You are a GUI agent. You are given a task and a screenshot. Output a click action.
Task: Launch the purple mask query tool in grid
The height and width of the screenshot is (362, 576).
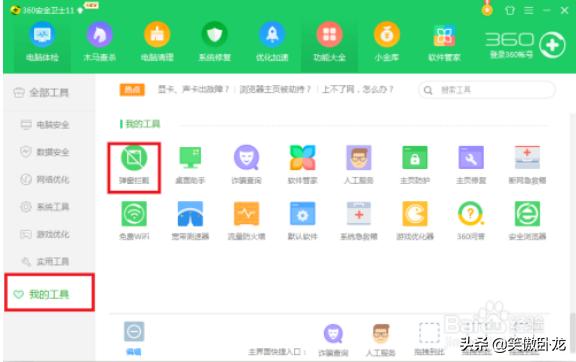246,165
